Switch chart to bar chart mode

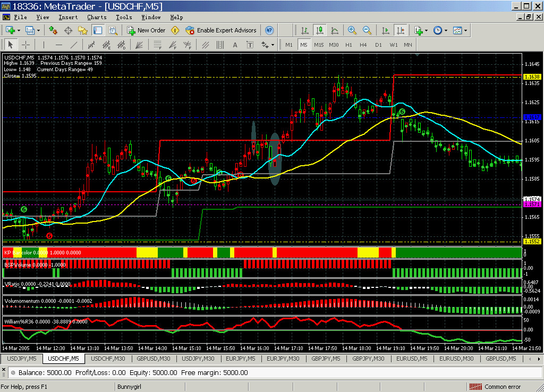(304, 30)
